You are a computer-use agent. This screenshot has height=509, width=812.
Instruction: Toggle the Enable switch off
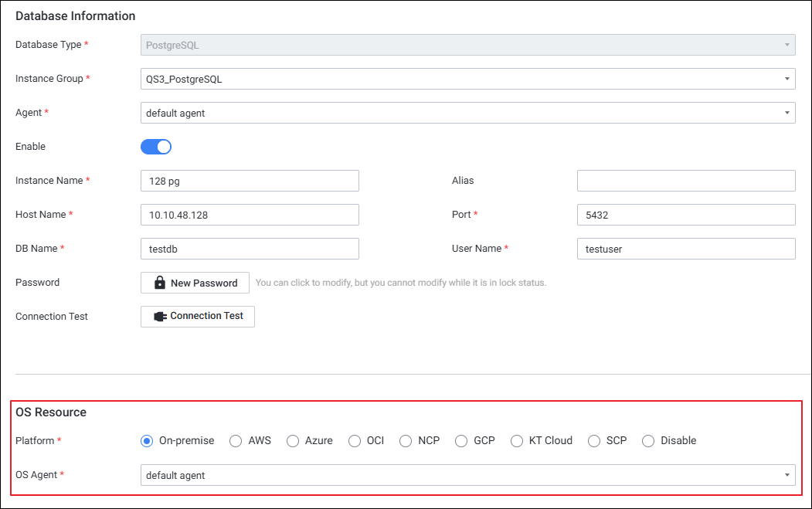tap(156, 147)
